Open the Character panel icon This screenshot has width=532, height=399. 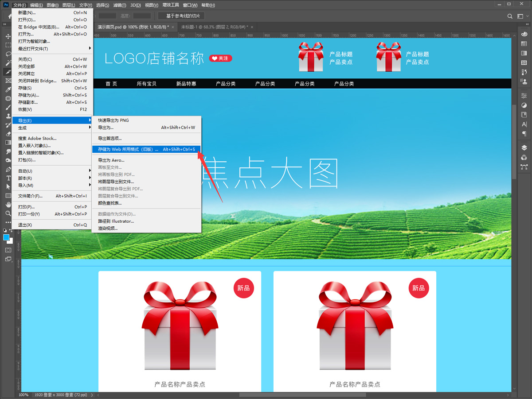pos(524,124)
